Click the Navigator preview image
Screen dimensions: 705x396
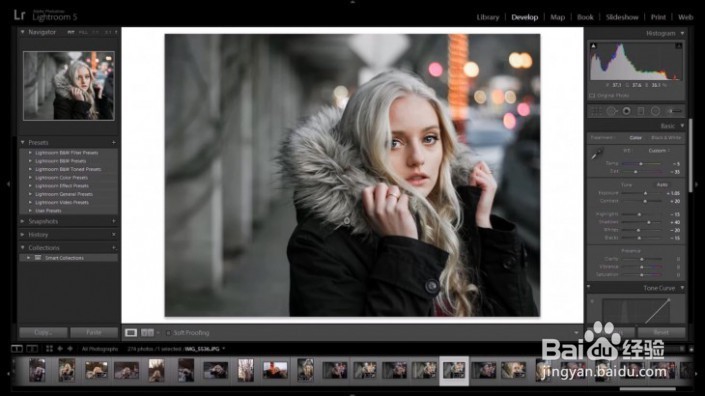(x=69, y=85)
